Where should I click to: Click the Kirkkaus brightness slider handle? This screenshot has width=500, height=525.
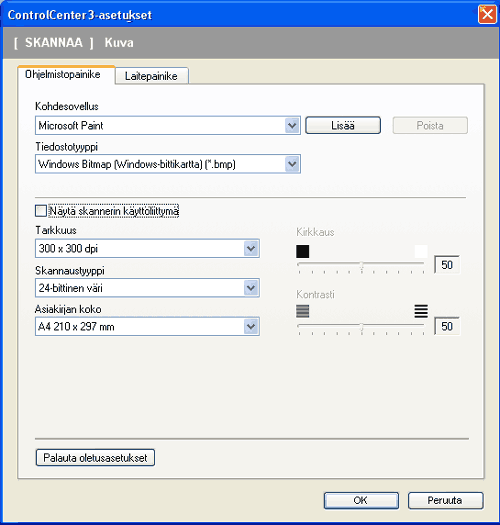(x=362, y=266)
